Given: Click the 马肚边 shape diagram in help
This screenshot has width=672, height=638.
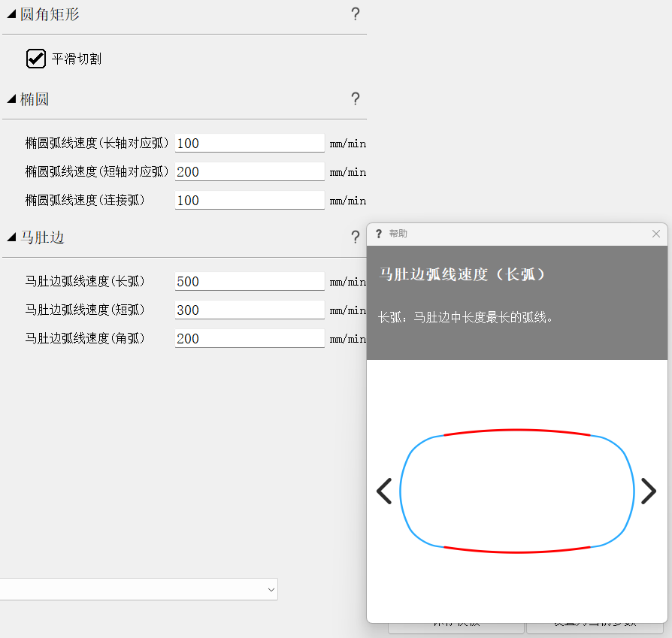Looking at the screenshot, I should pyautogui.click(x=516, y=491).
